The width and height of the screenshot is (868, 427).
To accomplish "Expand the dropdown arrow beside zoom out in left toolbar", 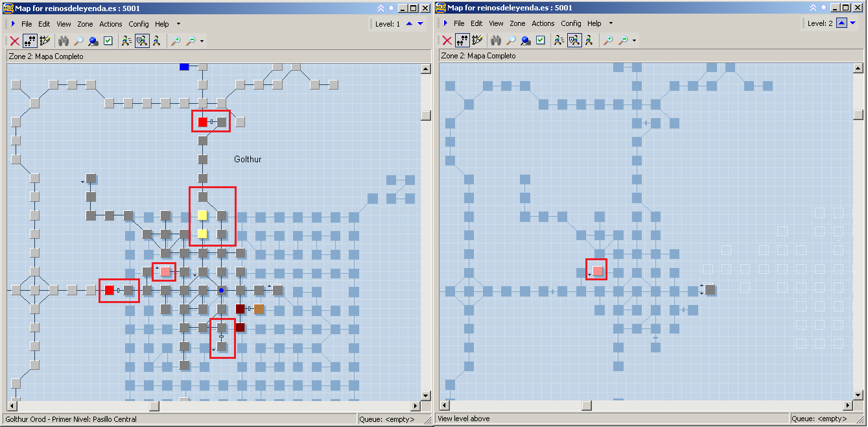I will click(x=202, y=41).
